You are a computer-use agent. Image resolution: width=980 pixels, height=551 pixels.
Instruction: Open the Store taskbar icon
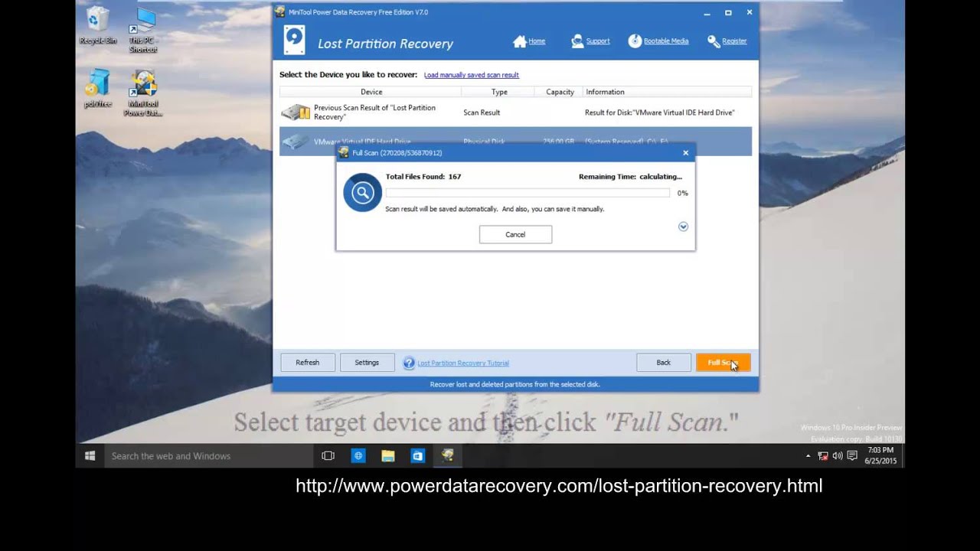click(418, 456)
